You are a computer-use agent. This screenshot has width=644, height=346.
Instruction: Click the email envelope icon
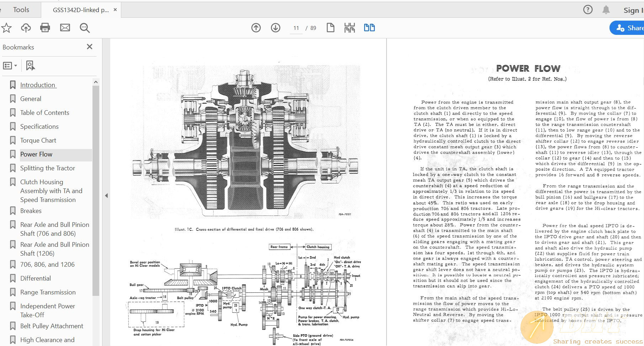tap(65, 28)
